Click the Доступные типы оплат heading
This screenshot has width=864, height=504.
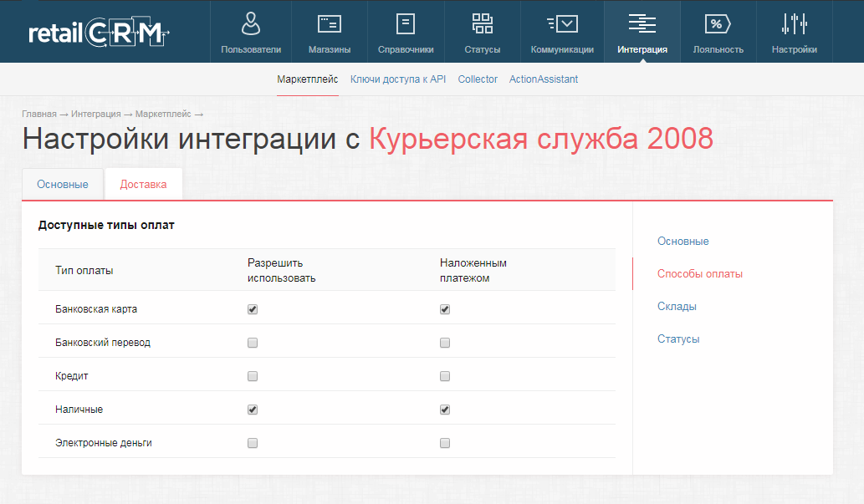(106, 225)
